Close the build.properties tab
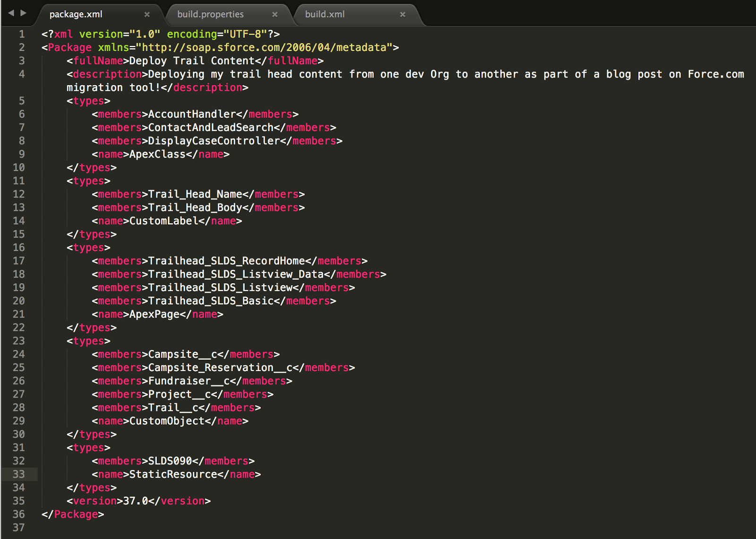 275,14
